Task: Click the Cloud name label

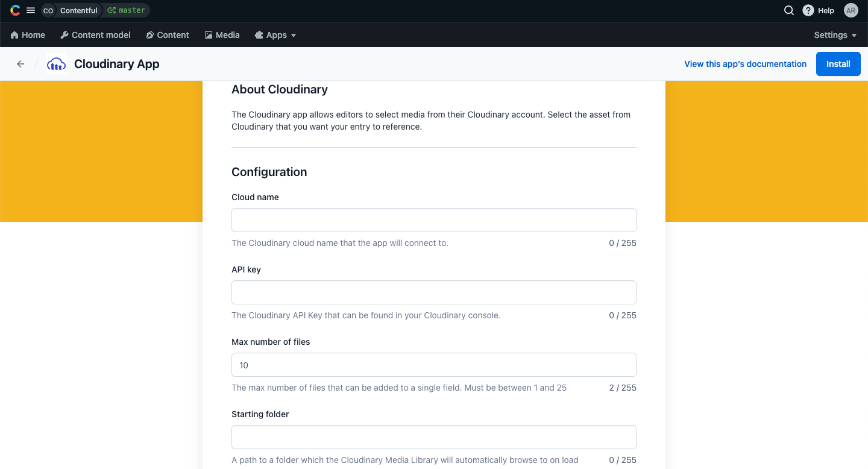Action: tap(255, 197)
